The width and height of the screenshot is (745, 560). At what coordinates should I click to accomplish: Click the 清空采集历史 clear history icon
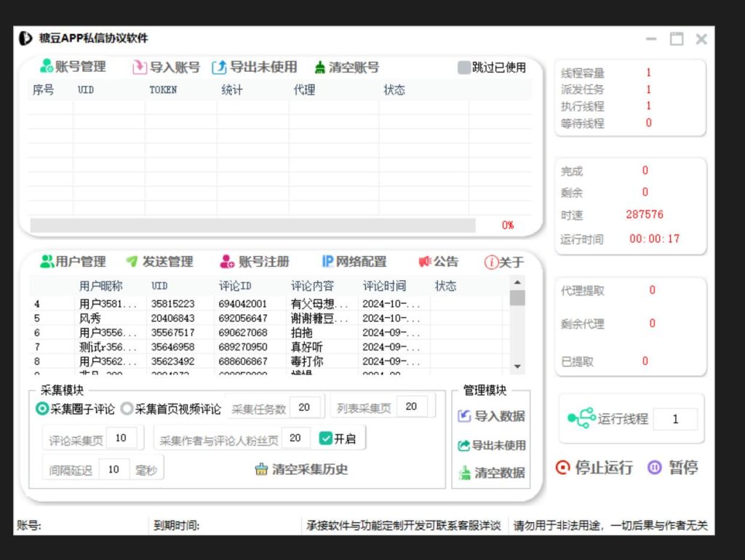click(x=262, y=469)
